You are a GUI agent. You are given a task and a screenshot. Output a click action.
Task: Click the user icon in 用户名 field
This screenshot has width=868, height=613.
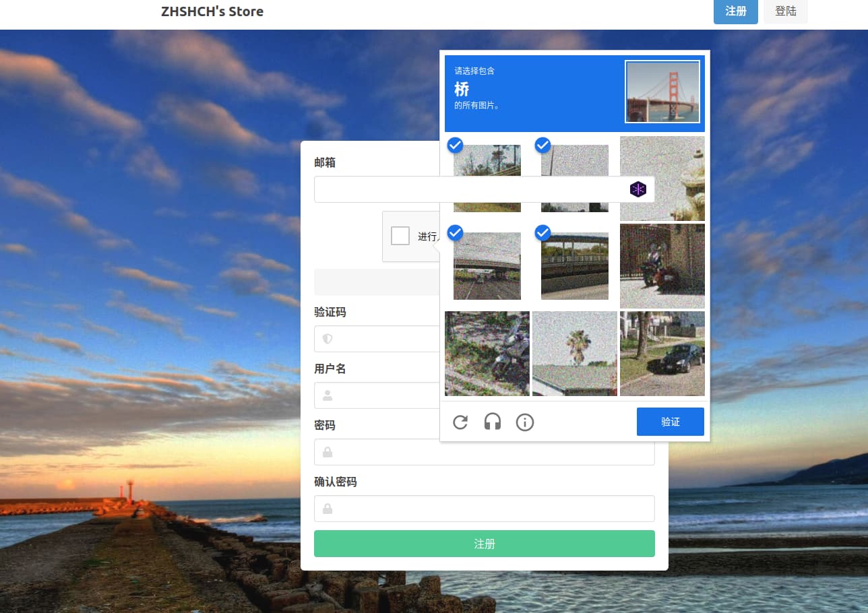[x=328, y=395]
